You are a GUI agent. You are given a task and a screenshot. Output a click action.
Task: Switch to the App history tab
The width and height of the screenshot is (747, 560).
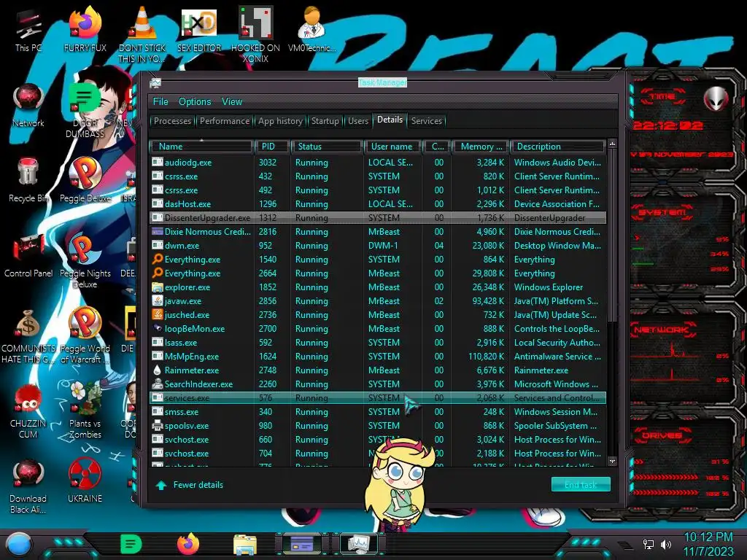281,121
